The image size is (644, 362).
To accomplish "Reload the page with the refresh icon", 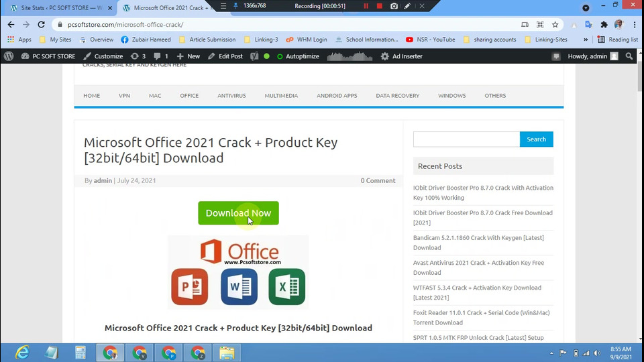I will pos(41,25).
